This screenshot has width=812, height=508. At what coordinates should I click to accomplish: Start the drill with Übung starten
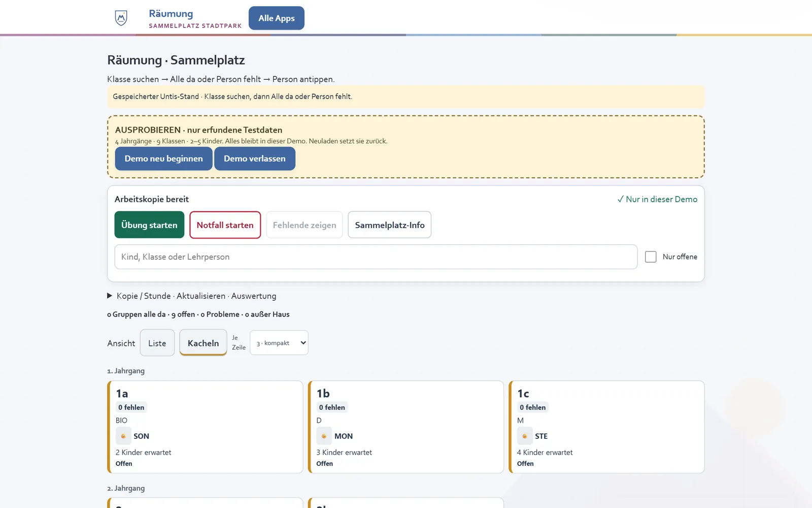point(149,225)
